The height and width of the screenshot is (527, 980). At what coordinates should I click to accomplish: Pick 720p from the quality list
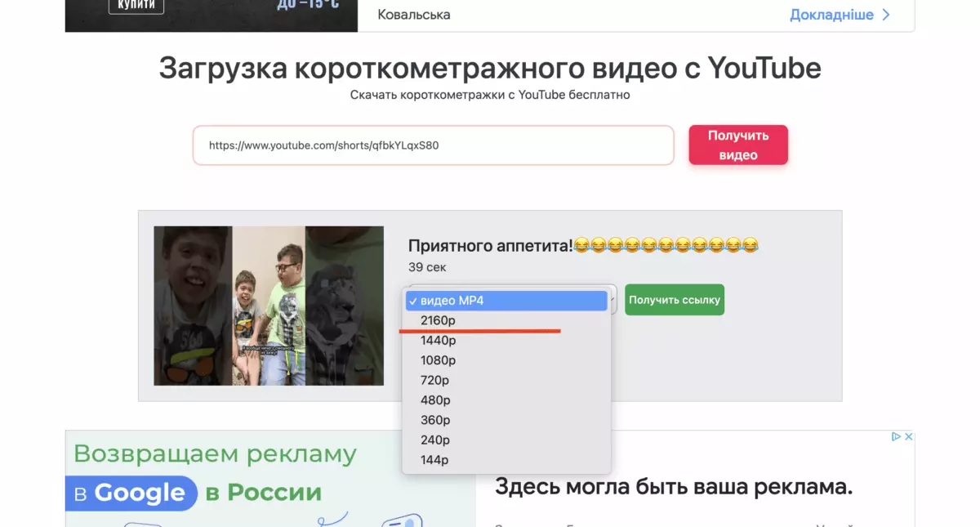point(507,381)
